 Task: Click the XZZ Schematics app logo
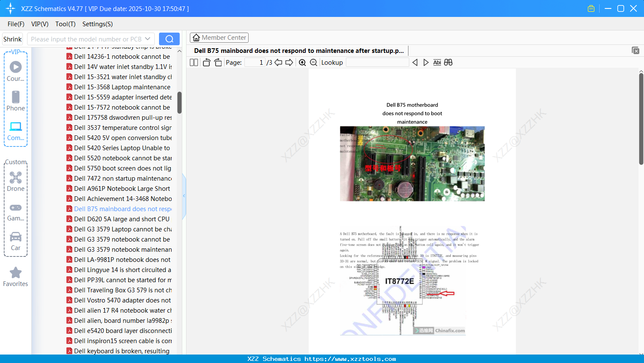(x=11, y=8)
